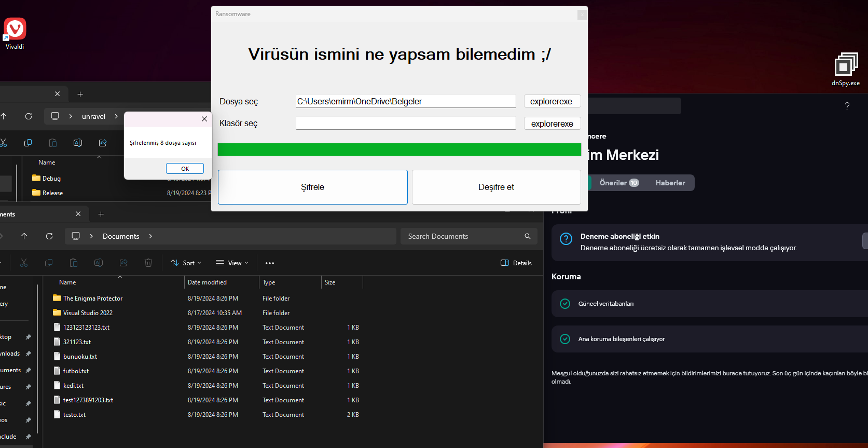Click the Güncel veritabanları check icon
The image size is (868, 448).
(x=565, y=304)
